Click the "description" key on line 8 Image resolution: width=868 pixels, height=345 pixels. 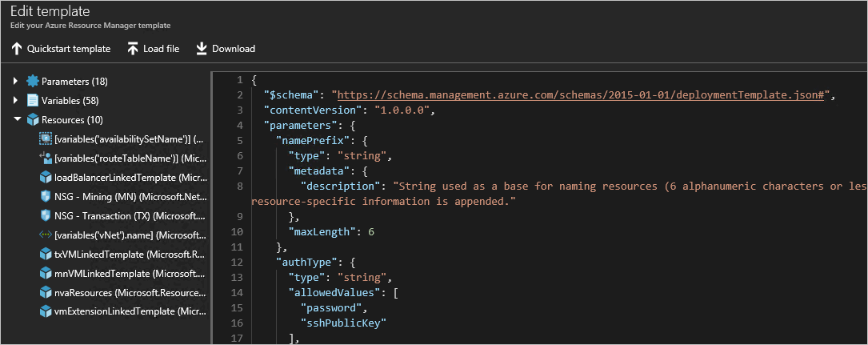click(x=341, y=187)
